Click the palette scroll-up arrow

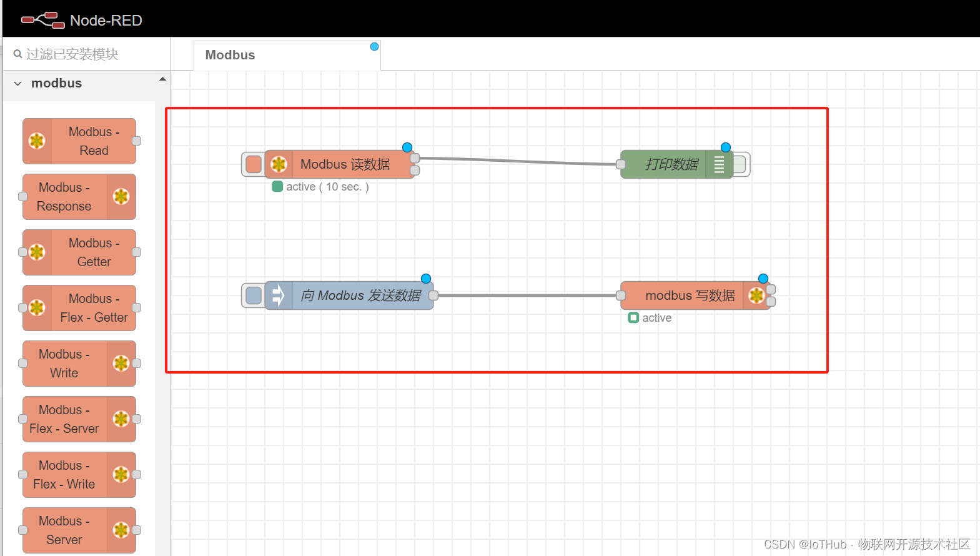pyautogui.click(x=162, y=79)
